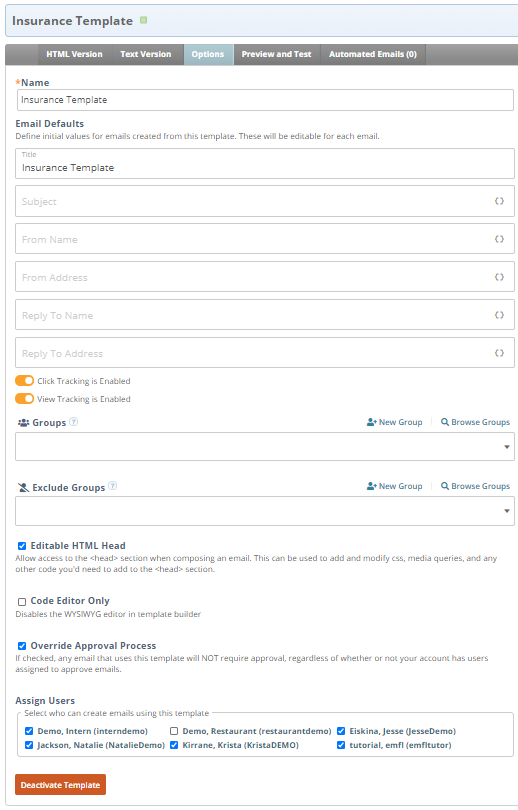Click the braces icon in Reply To Address field
Viewport: 518px width, 810px height.
click(499, 353)
